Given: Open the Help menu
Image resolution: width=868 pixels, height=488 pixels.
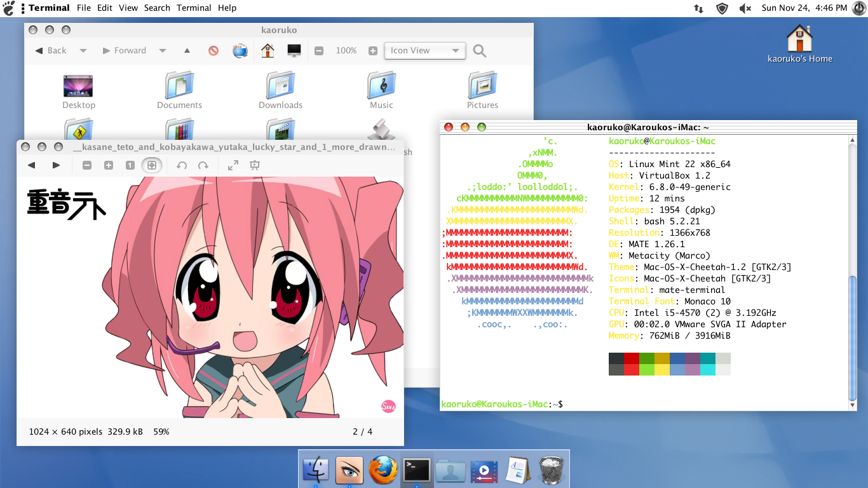Looking at the screenshot, I should click(227, 8).
